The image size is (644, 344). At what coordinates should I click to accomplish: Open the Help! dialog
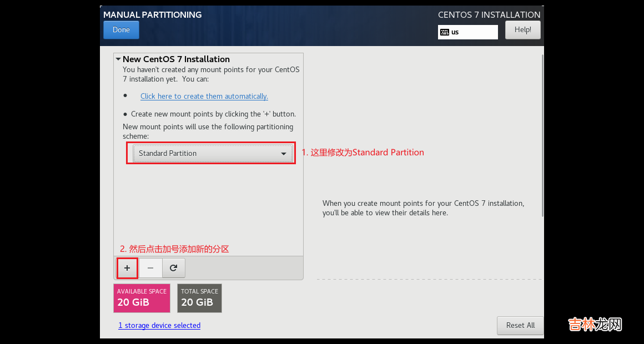522,30
